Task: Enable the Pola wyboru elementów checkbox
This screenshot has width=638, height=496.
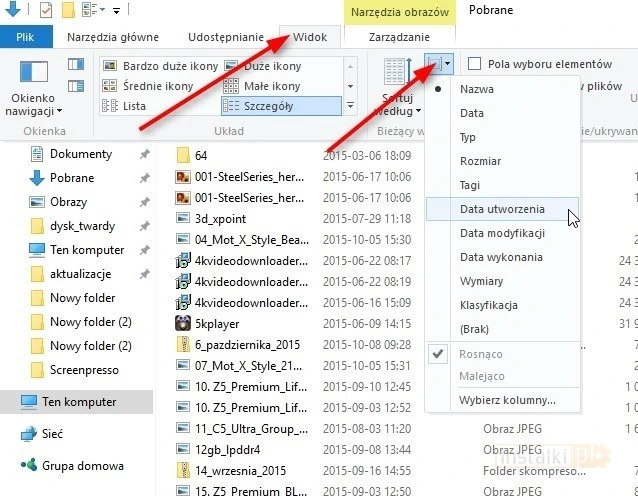Action: coord(475,64)
